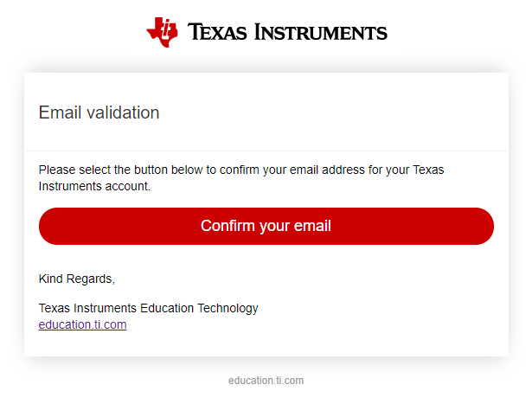
Task: Click the word "Education" in the signature line
Action: pyautogui.click(x=170, y=308)
